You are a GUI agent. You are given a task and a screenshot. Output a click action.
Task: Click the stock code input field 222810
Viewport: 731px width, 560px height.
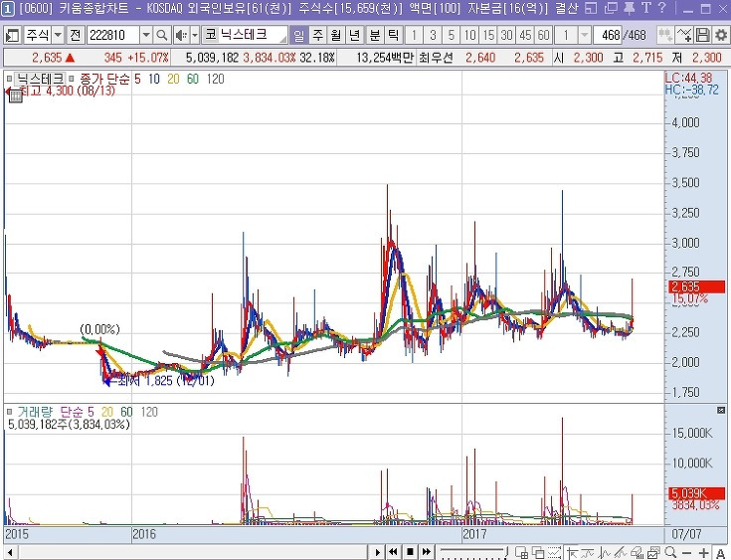pos(113,35)
